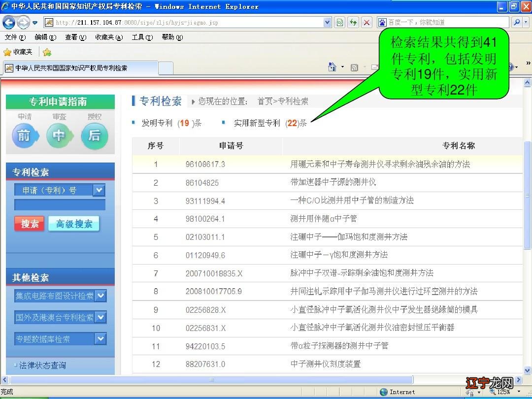Click the search magnifier icon
The image size is (532, 399).
point(517,22)
